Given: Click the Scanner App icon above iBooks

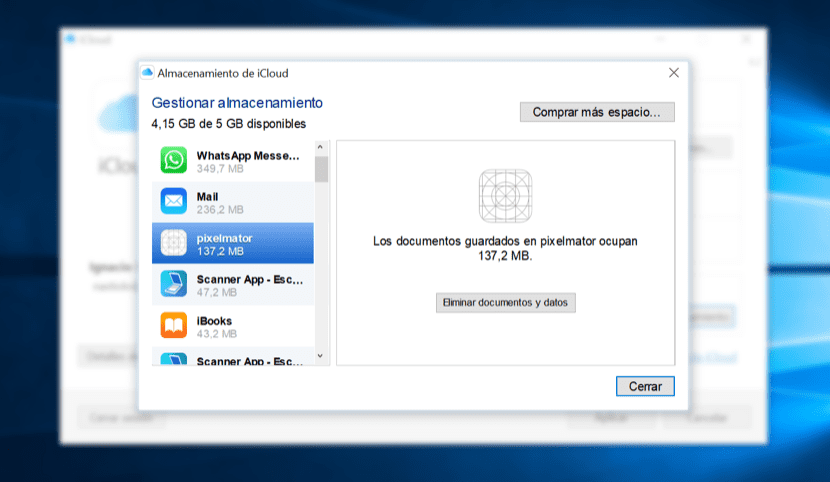Looking at the screenshot, I should 174,284.
